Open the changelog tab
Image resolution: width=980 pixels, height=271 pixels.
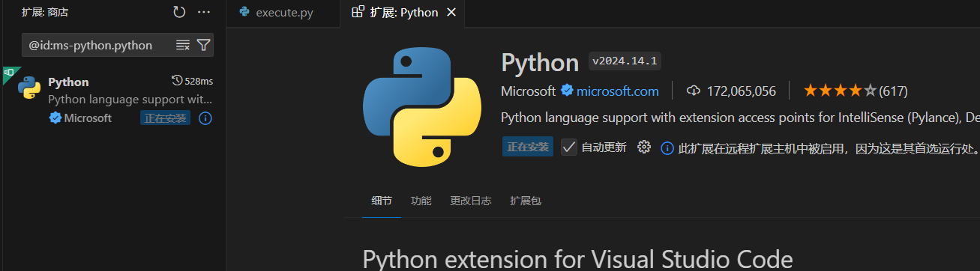coord(471,201)
